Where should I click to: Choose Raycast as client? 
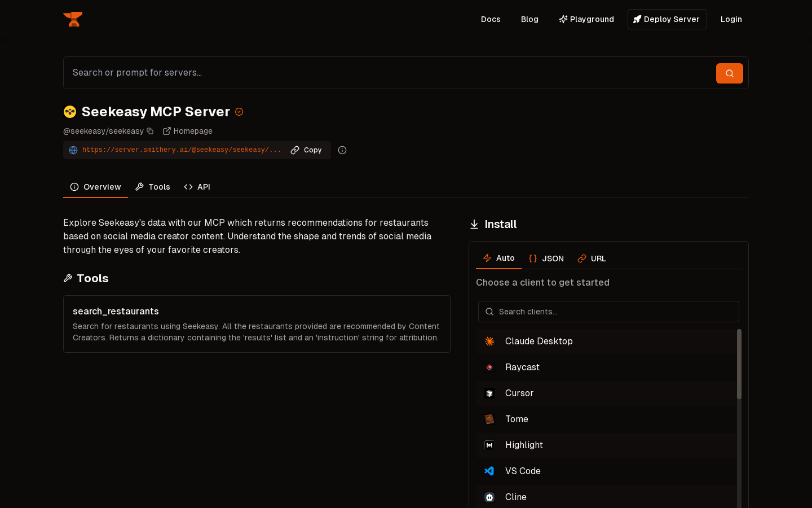click(x=606, y=367)
